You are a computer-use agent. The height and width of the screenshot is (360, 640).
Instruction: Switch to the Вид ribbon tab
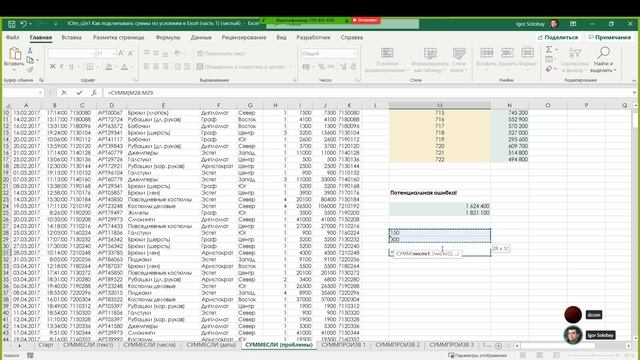point(281,37)
